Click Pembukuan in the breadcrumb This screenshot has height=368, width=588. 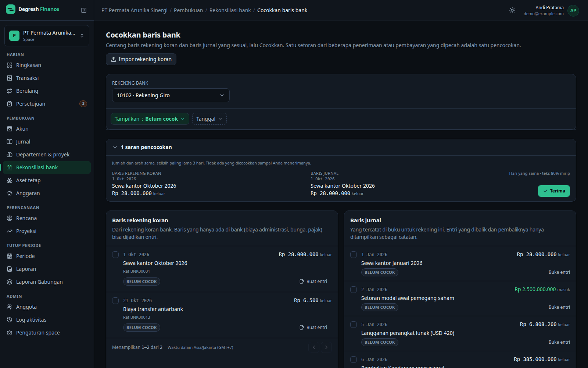pyautogui.click(x=188, y=10)
